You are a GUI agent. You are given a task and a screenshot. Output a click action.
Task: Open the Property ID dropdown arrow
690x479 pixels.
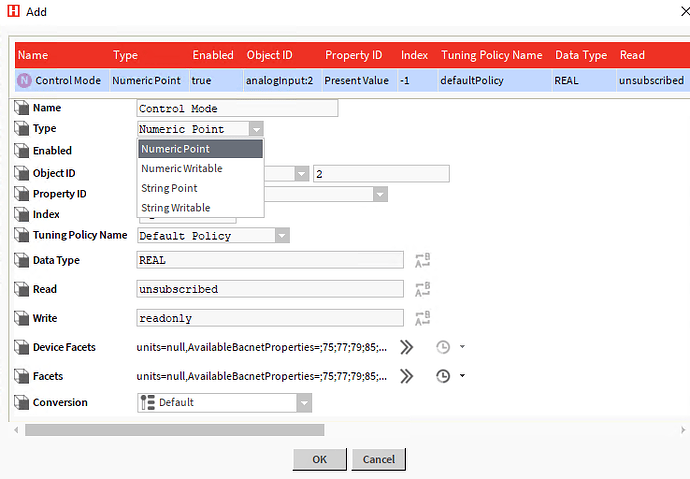380,194
